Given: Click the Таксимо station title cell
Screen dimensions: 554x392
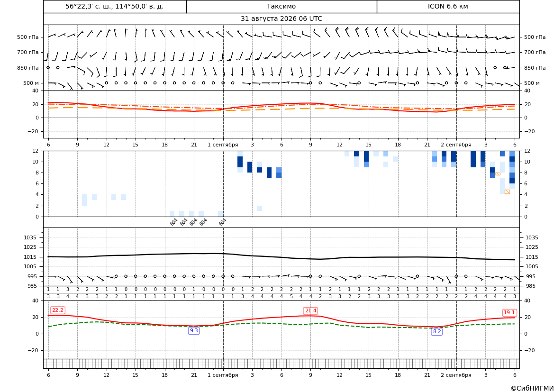Looking at the screenshot, I should pos(281,6).
